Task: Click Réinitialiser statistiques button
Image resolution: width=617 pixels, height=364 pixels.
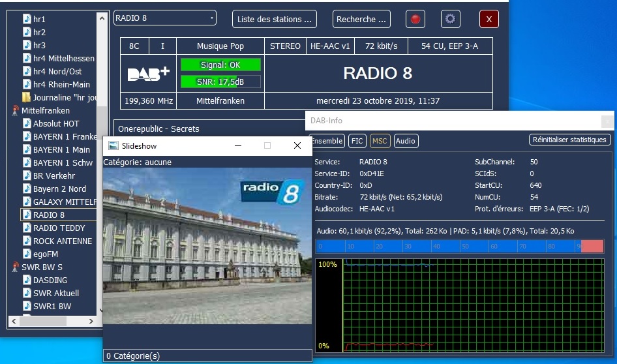Action: point(569,140)
